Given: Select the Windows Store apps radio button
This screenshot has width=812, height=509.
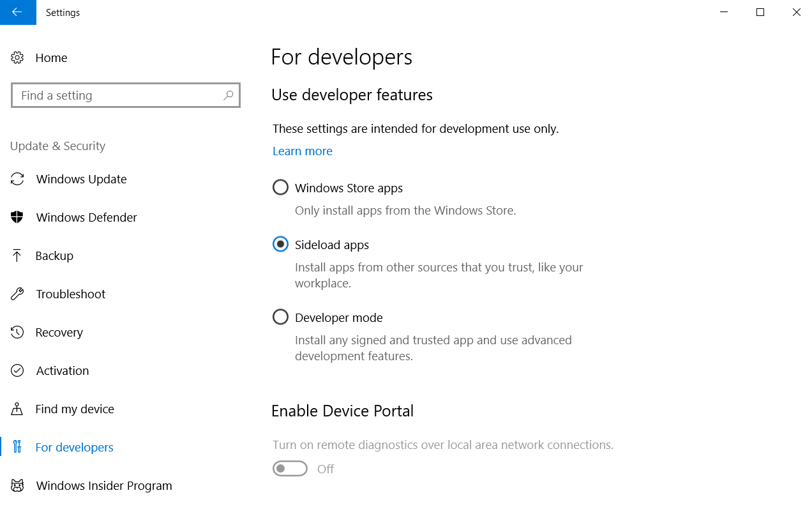Looking at the screenshot, I should (x=280, y=188).
